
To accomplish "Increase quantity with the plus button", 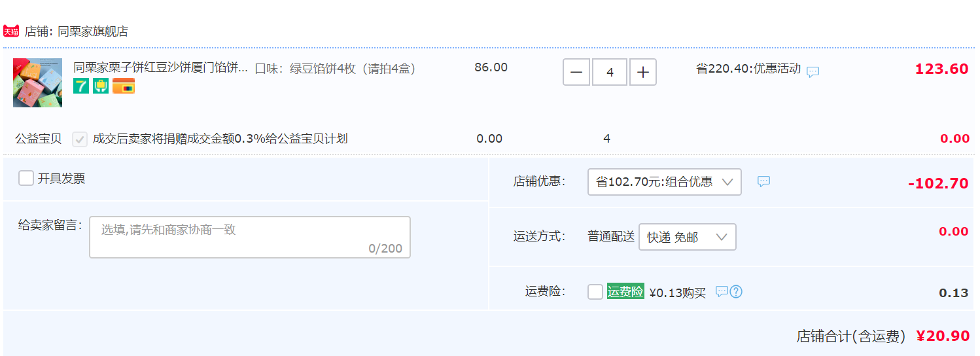I will coord(643,72).
